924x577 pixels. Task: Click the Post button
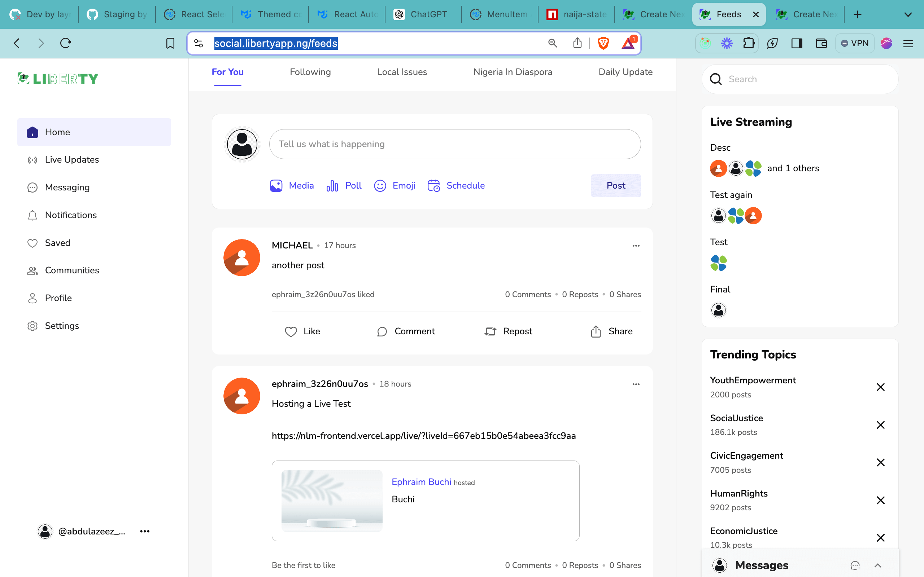[x=615, y=185]
